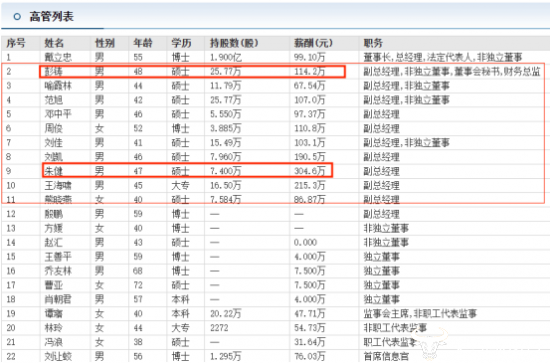
Task: Select 首席信息官 title in row 22
Action: point(386,356)
